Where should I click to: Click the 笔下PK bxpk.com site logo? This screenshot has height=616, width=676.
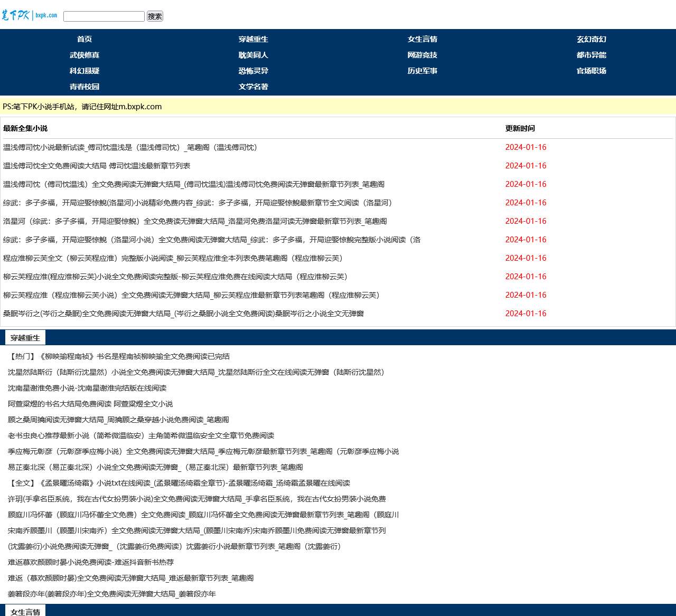[30, 15]
